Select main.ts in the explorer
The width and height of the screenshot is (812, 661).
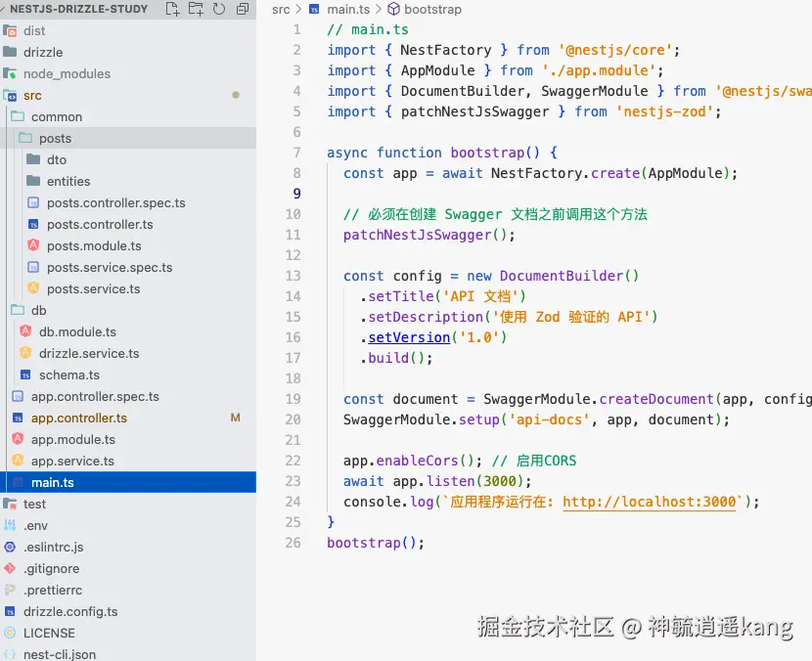click(x=128, y=482)
